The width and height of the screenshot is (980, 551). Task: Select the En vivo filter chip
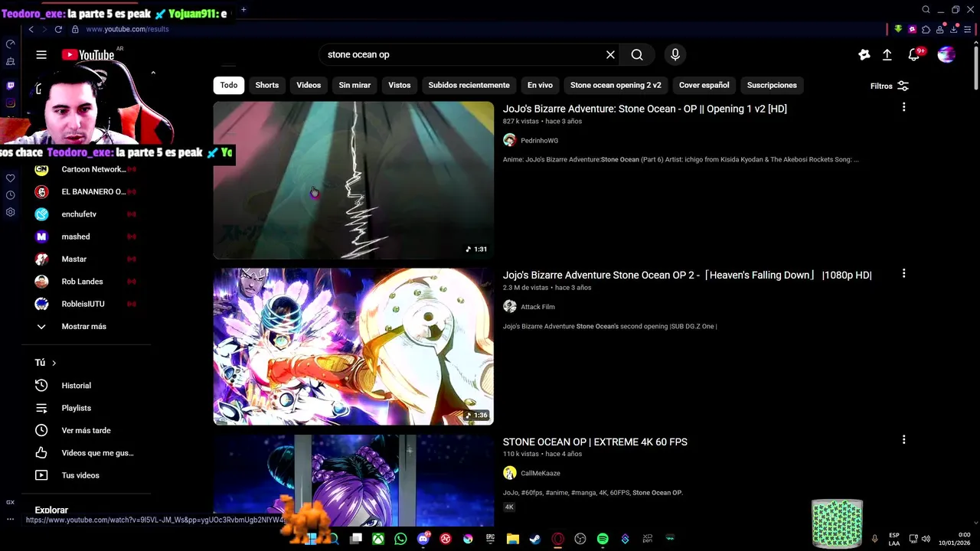tap(540, 85)
